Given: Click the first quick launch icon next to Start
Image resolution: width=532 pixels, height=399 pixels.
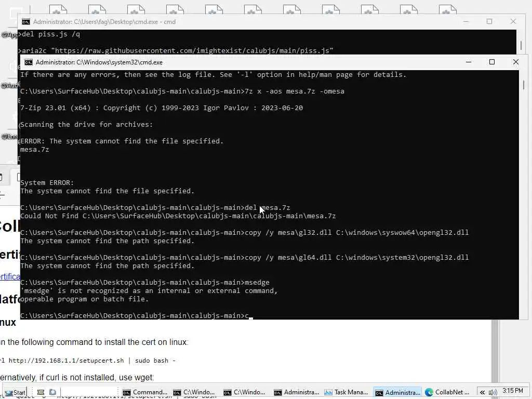Looking at the screenshot, I should point(41,392).
